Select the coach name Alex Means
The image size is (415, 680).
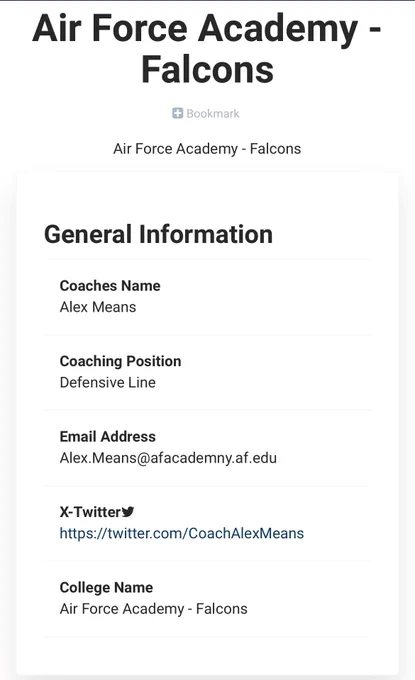[98, 307]
